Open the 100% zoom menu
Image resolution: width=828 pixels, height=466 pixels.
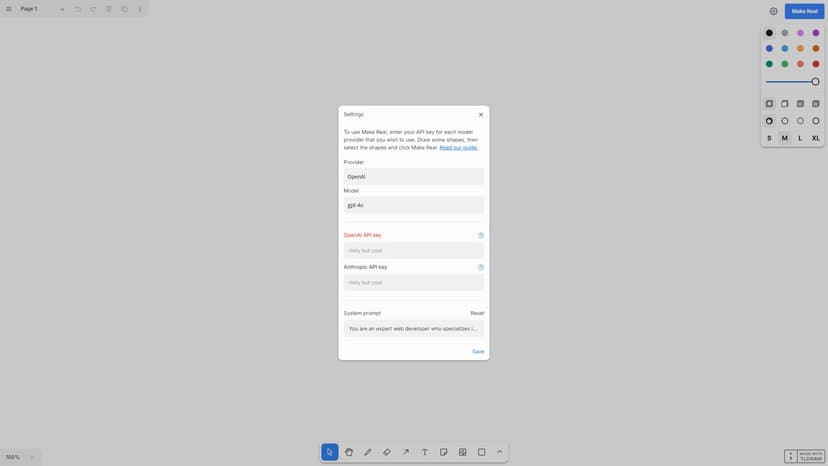(x=20, y=457)
